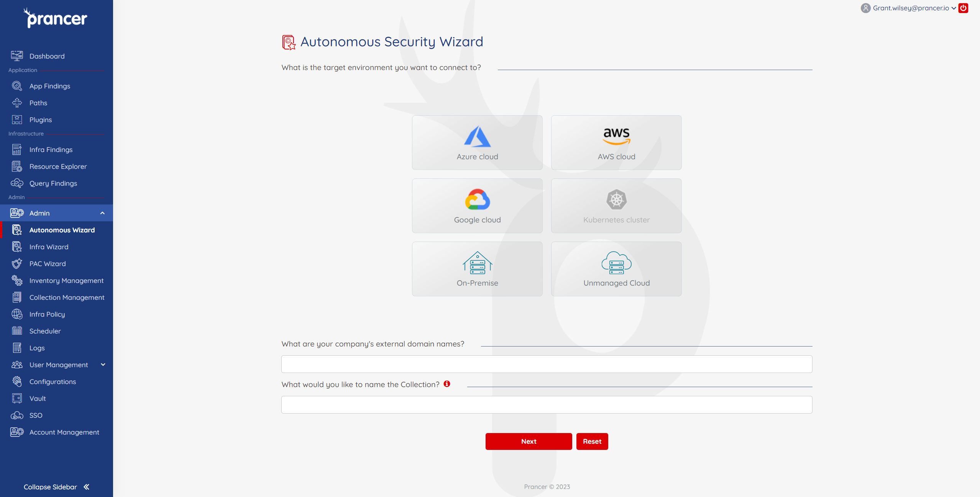
Task: Open the Plugins page
Action: click(x=41, y=119)
